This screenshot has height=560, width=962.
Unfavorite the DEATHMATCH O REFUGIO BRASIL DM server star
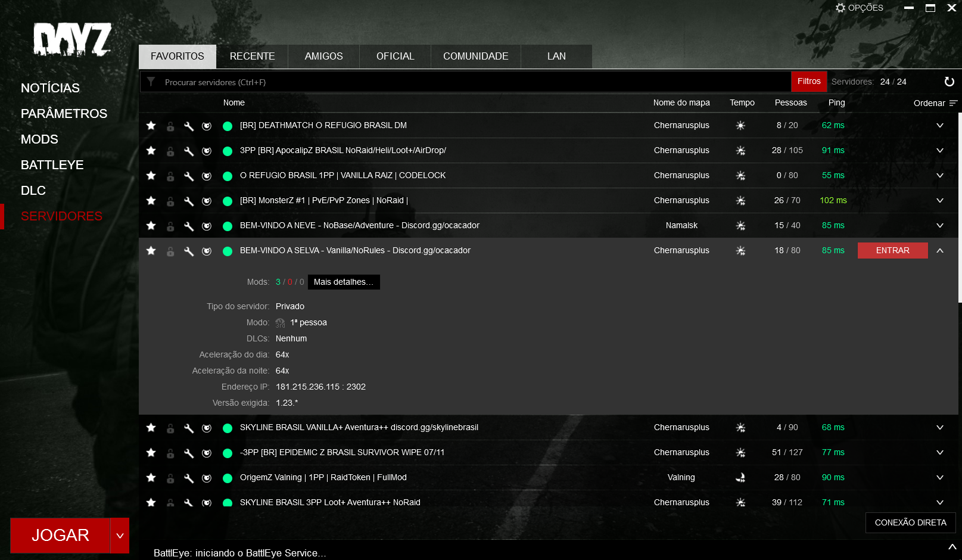tap(151, 126)
